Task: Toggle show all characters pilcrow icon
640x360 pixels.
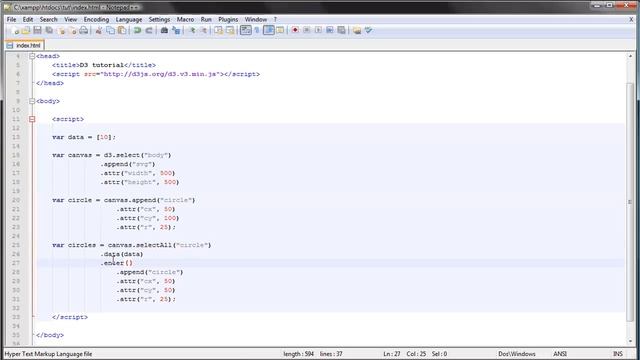Action: 257,31
